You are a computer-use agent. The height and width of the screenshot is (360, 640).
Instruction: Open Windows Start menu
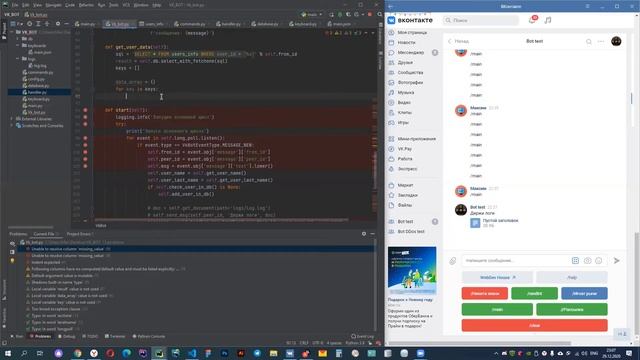click(8, 353)
